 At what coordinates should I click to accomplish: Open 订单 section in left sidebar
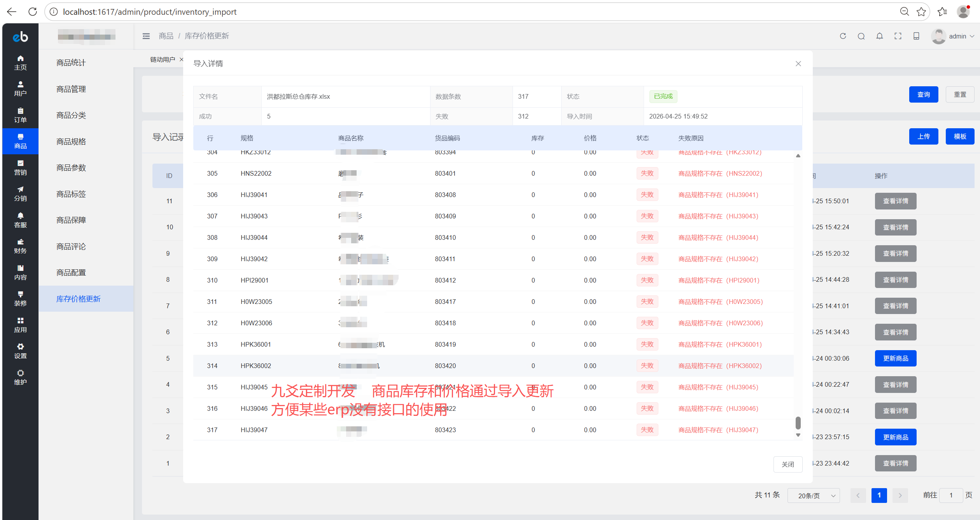[x=20, y=115]
